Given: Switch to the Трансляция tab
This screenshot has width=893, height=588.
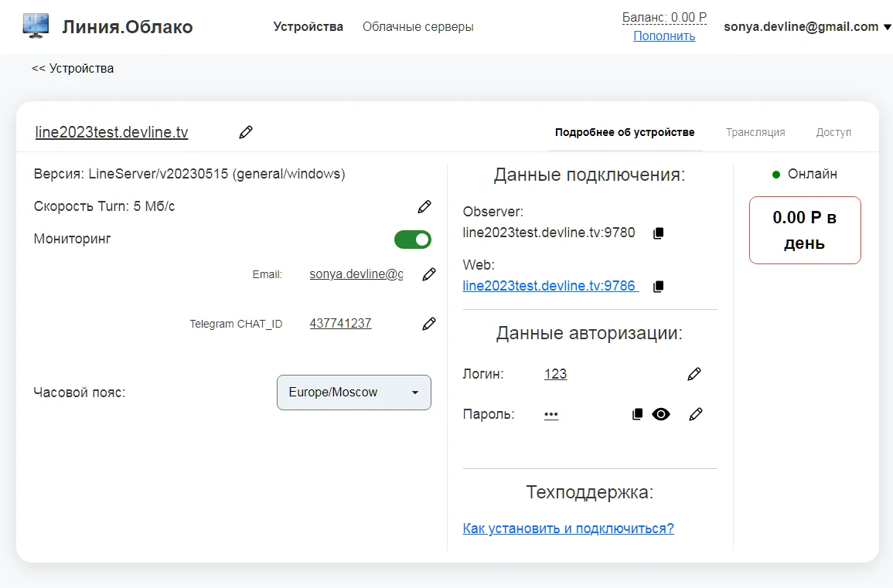Looking at the screenshot, I should [755, 132].
